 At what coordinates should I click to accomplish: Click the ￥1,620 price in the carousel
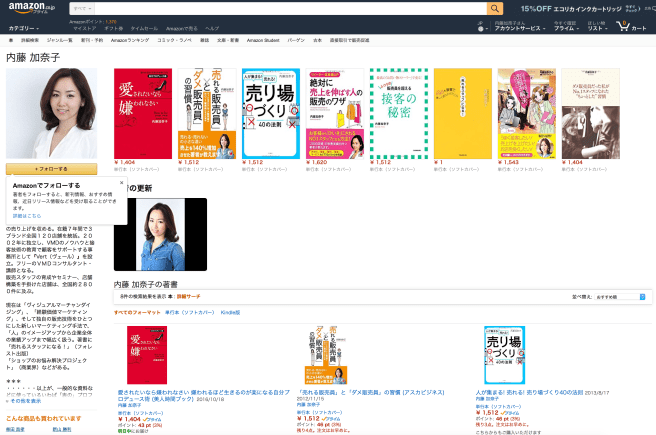tap(317, 162)
